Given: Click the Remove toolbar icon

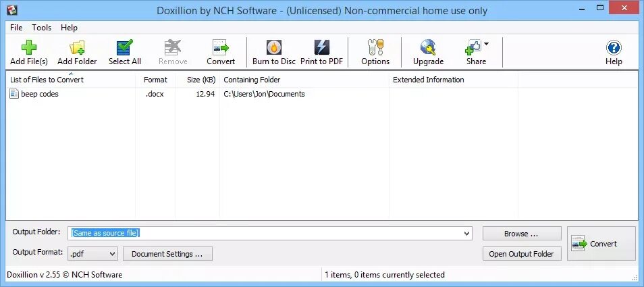Looking at the screenshot, I should coord(173,52).
